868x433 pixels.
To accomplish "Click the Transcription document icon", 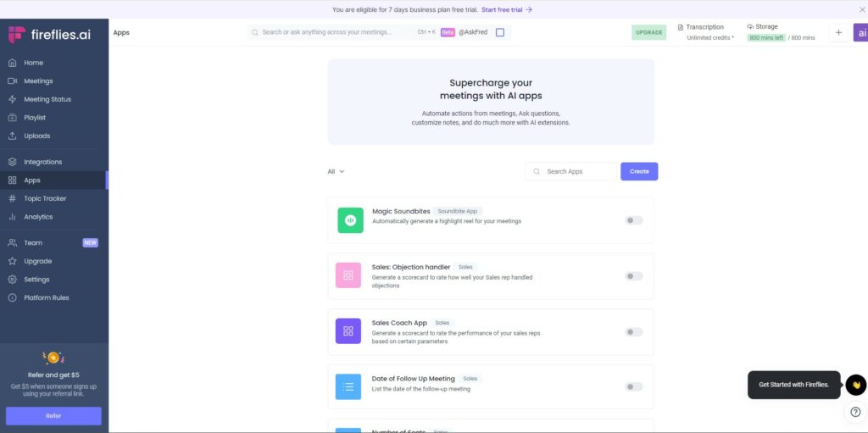I will coord(681,27).
